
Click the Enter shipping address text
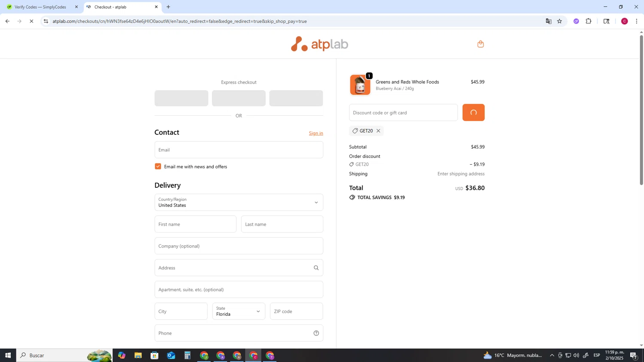461,174
